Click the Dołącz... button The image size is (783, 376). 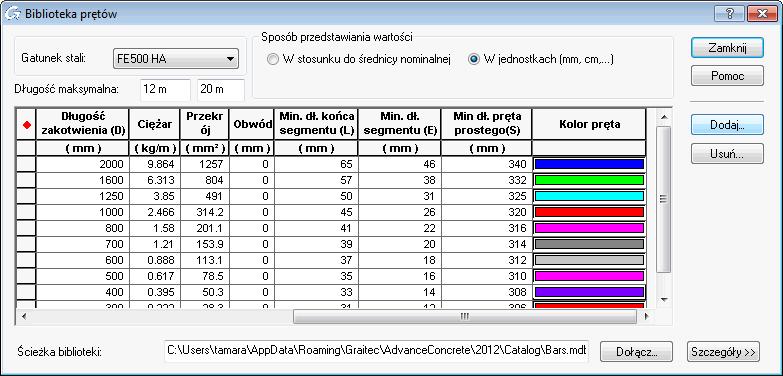[636, 352]
